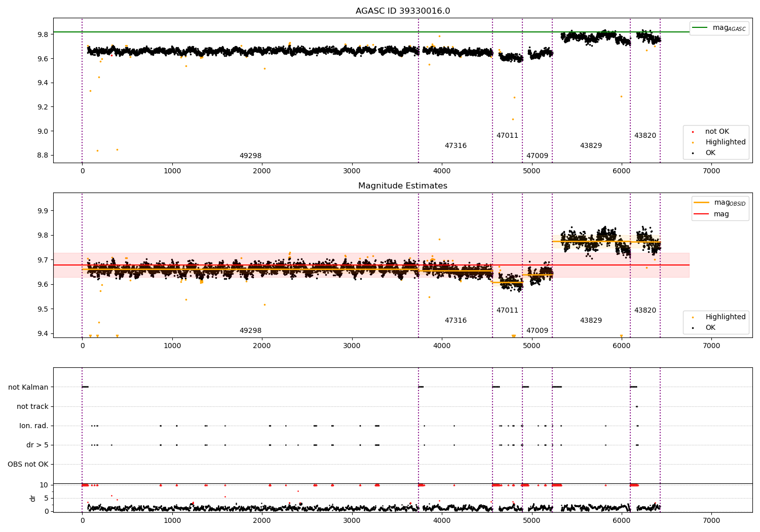Click x-axis tick 1000 on top plot

172,171
